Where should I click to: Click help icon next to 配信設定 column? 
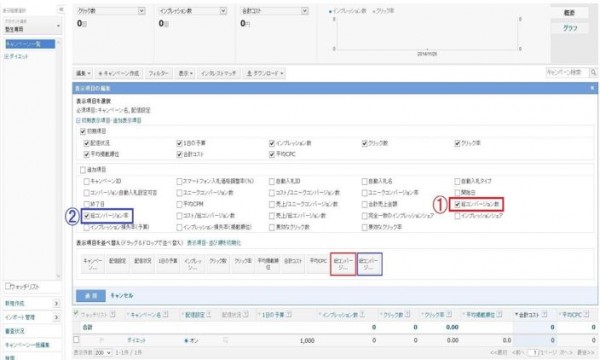tap(209, 314)
